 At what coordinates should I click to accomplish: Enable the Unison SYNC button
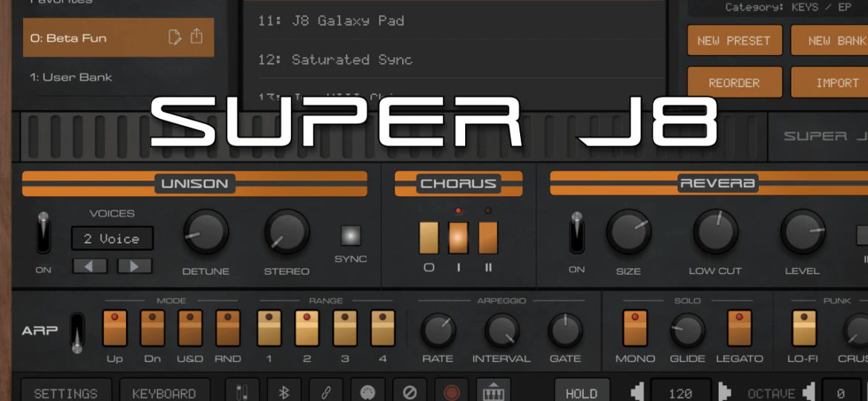click(350, 235)
